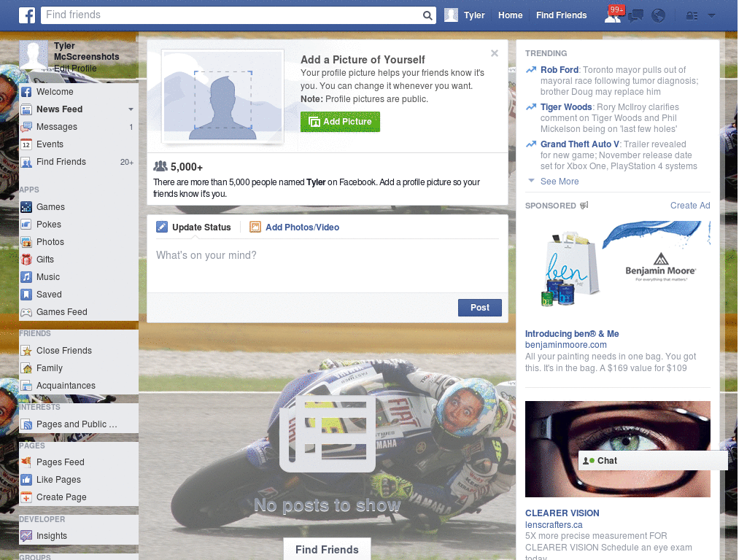The width and height of the screenshot is (747, 560).
Task: Open the Grand Theft Auto V trending topic
Action: coord(580,144)
